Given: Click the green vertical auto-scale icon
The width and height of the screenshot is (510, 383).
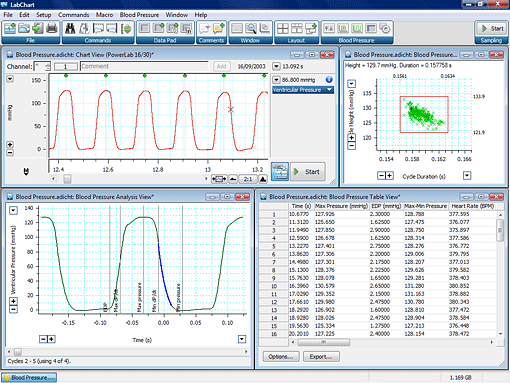Looking at the screenshot, I should 126,28.
